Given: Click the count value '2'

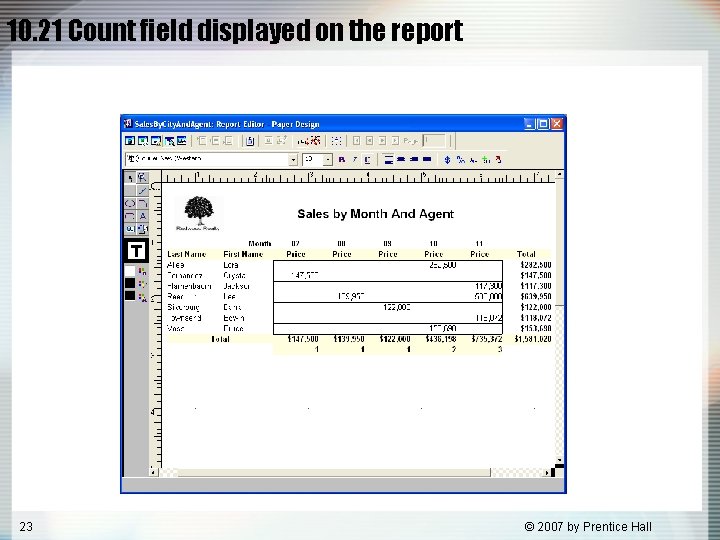Looking at the screenshot, I should point(454,349).
